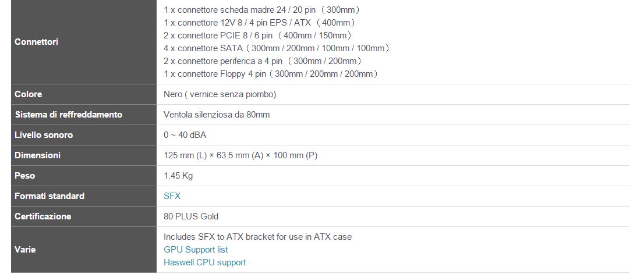Click the Livello sonoro row label
The width and height of the screenshot is (644, 277).
tap(44, 135)
